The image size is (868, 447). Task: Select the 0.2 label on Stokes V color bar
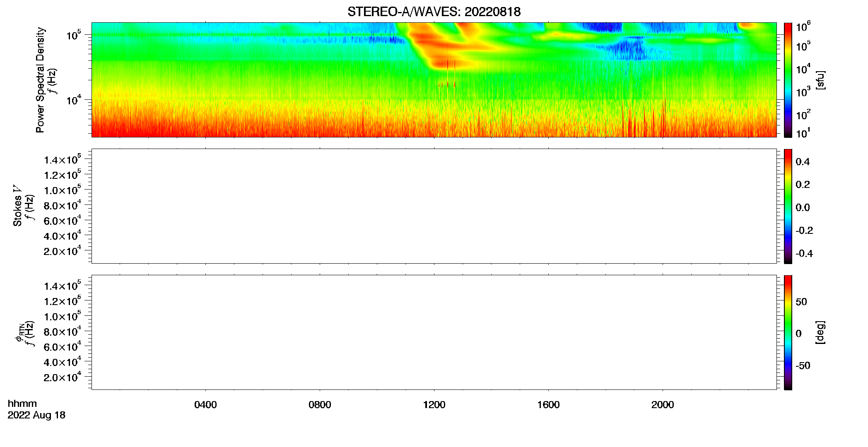(x=803, y=185)
